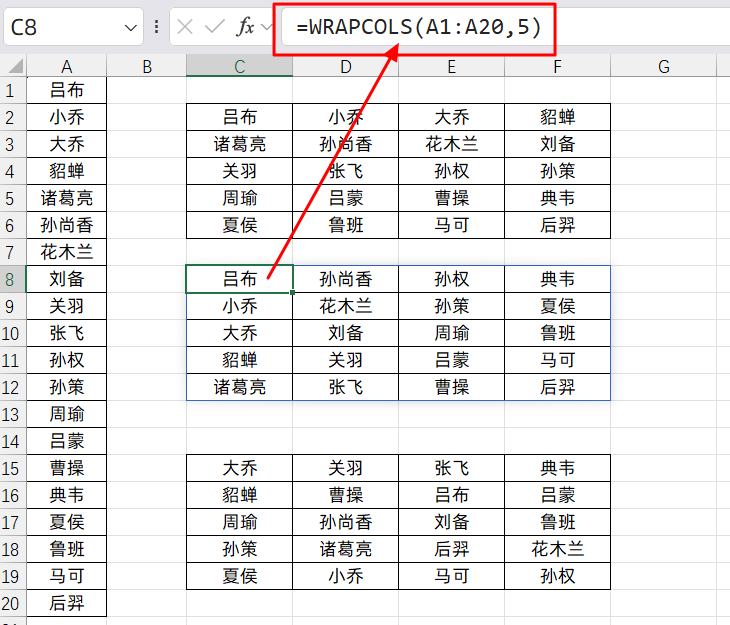The width and height of the screenshot is (730, 625).
Task: Click cell F2 containing 貂蝉
Action: pos(557,117)
